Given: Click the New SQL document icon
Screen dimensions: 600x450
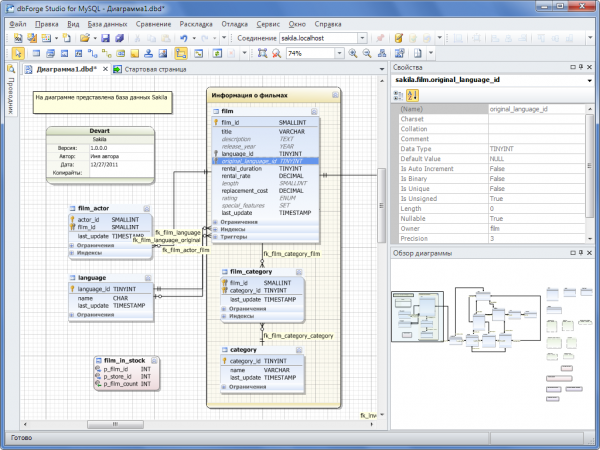Looking at the screenshot, I should click(18, 38).
